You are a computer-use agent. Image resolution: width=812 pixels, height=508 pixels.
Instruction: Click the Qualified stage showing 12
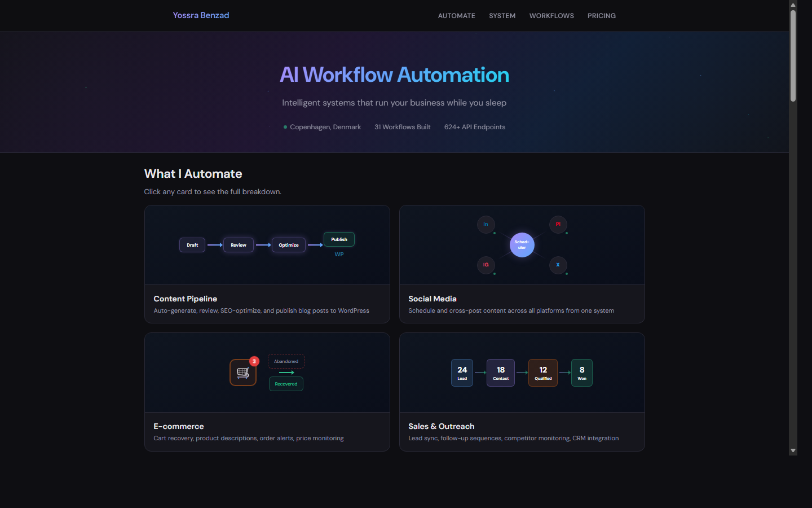(x=542, y=373)
